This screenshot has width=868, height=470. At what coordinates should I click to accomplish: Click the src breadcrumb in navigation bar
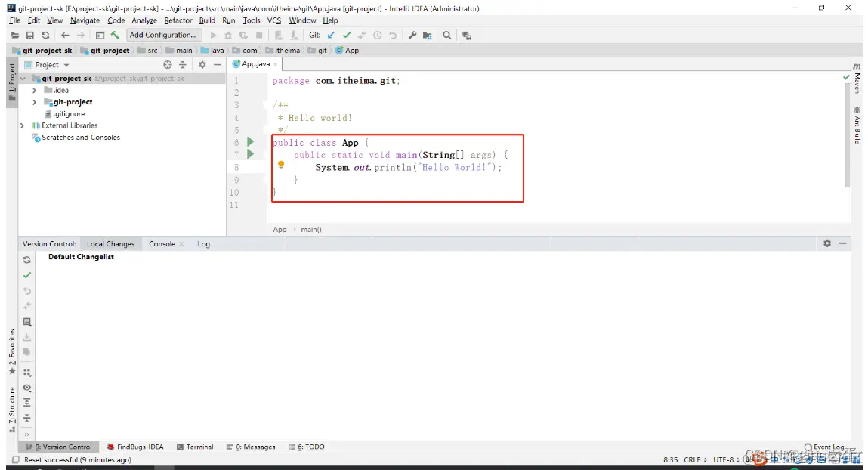[148, 51]
